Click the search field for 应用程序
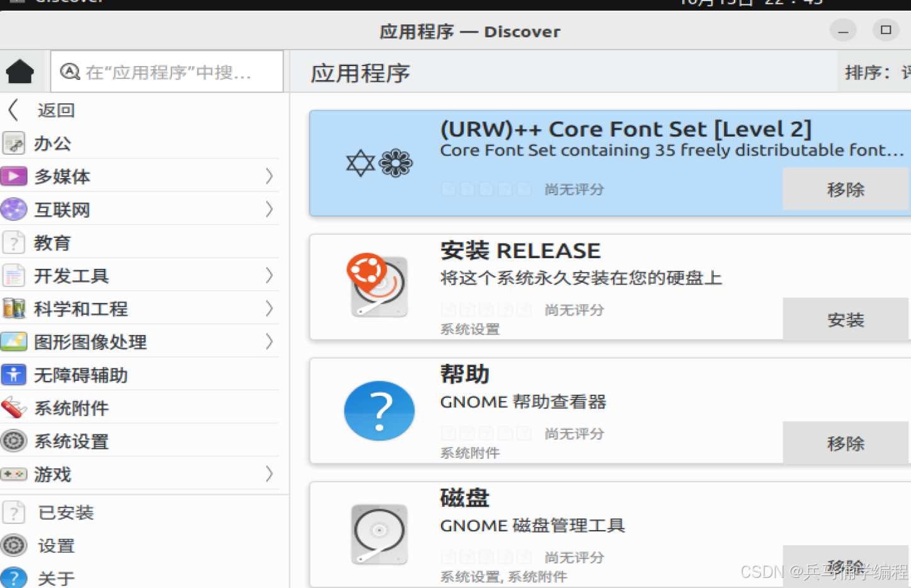This screenshot has height=588, width=911. tap(167, 72)
